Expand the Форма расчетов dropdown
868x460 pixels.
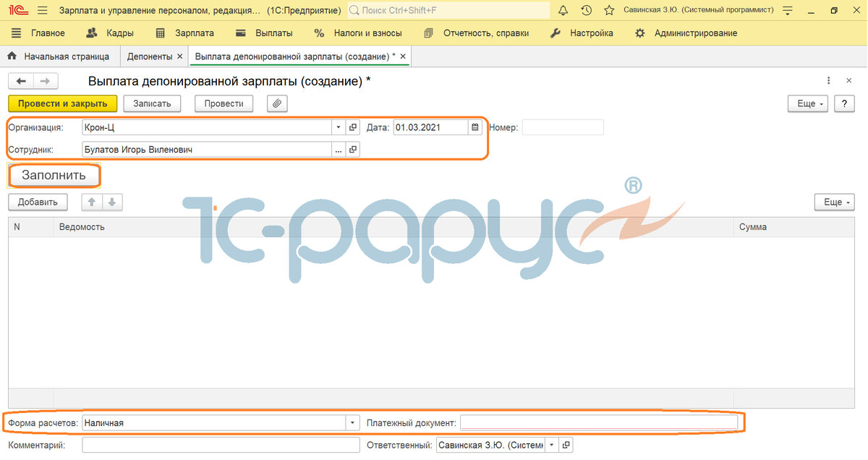pyautogui.click(x=352, y=422)
